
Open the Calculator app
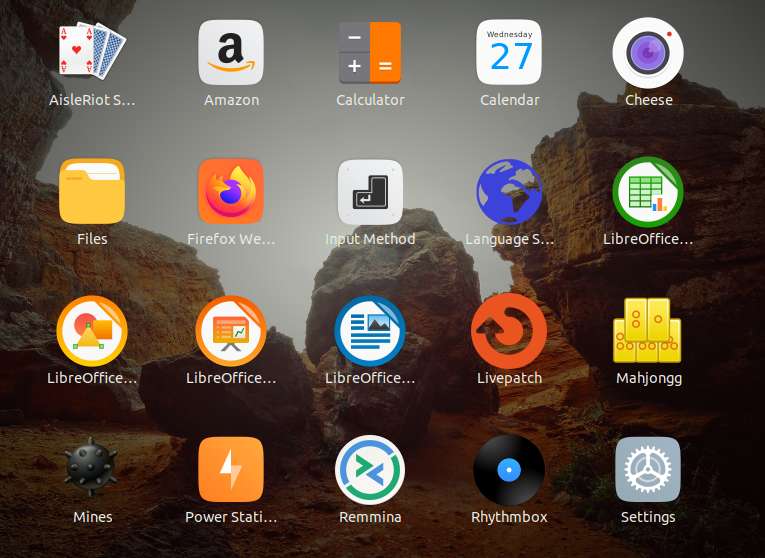tap(370, 53)
